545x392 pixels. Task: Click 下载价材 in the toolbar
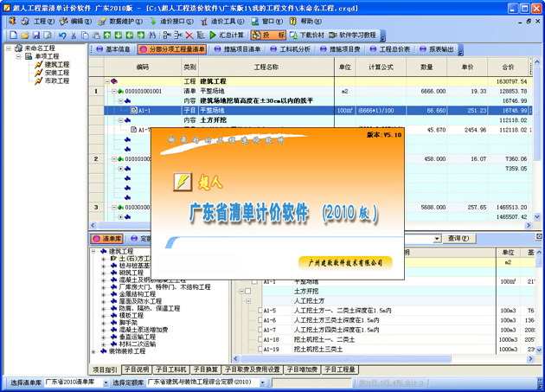click(x=306, y=35)
